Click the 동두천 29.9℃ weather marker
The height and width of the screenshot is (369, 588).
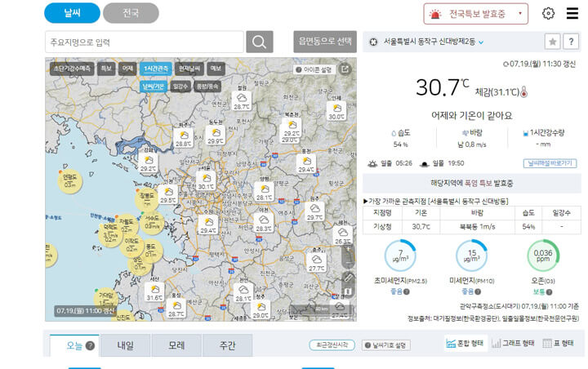(x=216, y=135)
